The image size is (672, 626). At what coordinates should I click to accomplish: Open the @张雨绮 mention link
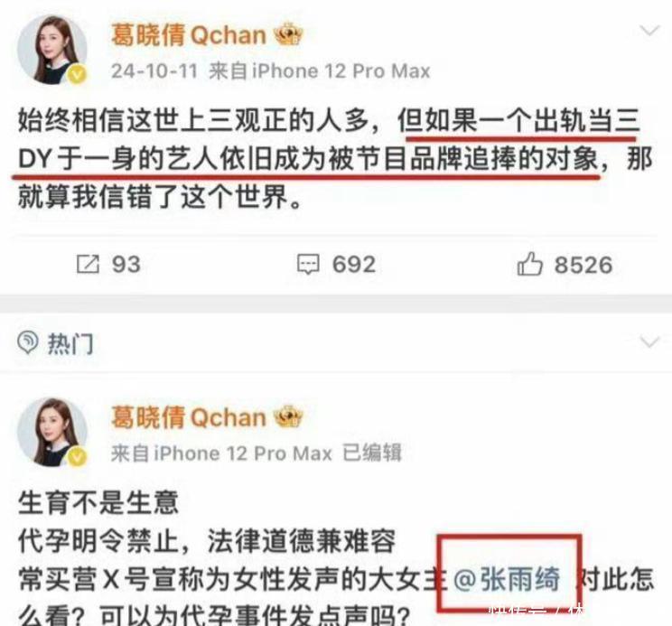[506, 579]
